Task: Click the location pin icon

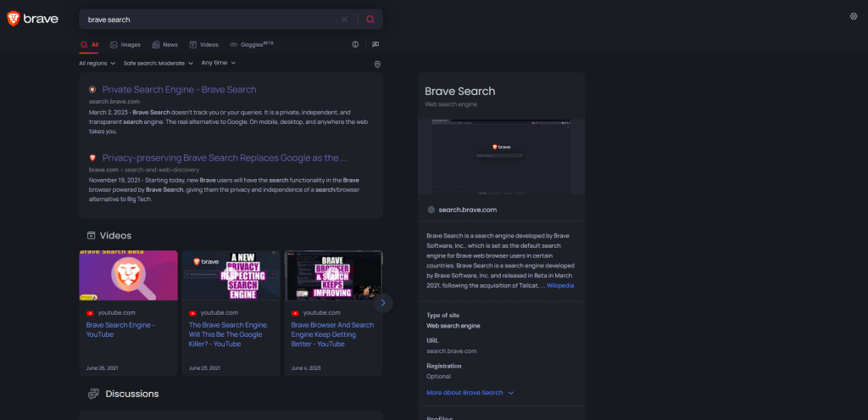Action: pos(377,64)
